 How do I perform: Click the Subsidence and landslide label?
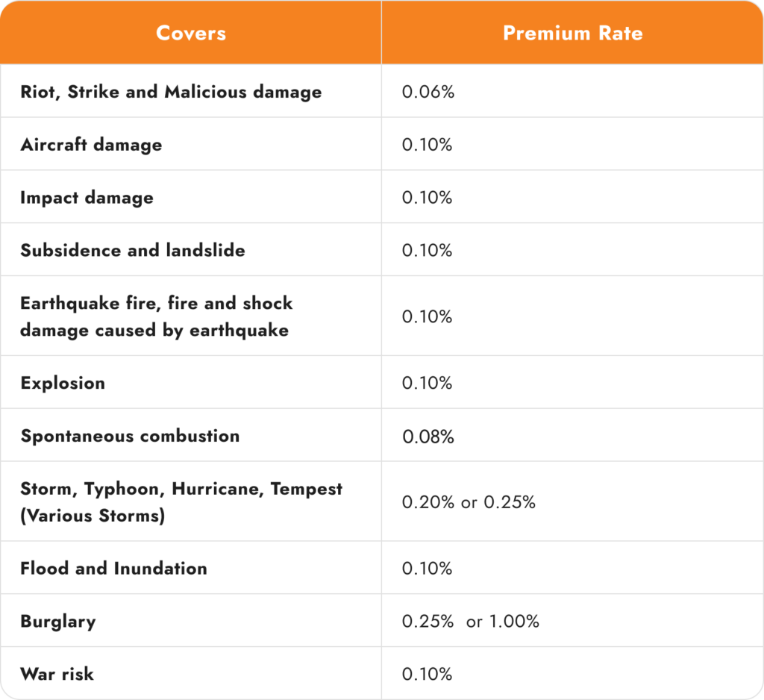[133, 250]
